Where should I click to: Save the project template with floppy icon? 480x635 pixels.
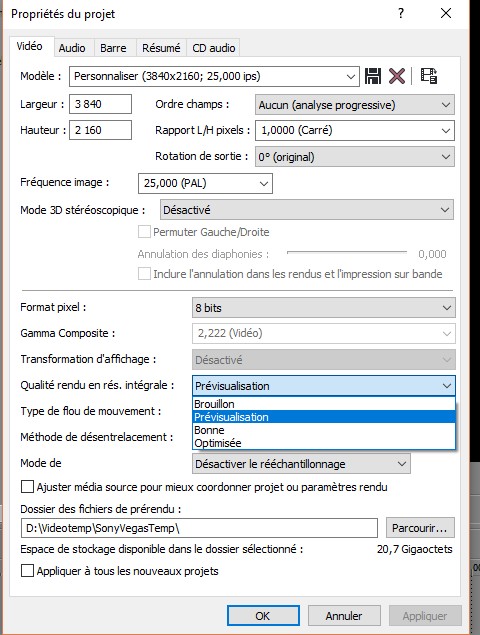[373, 76]
